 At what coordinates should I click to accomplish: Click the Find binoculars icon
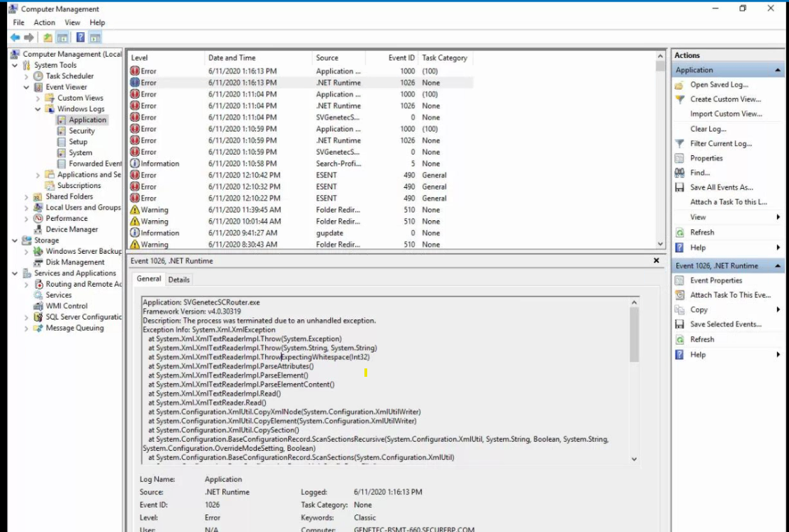pyautogui.click(x=679, y=173)
